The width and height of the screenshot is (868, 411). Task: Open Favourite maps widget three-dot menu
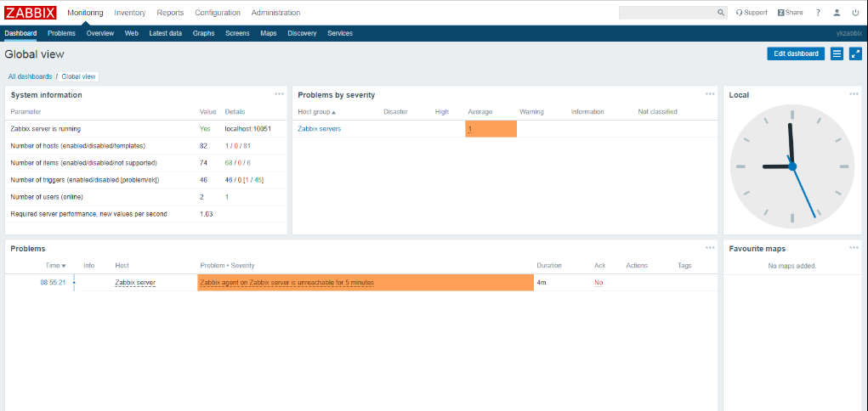[x=854, y=248]
